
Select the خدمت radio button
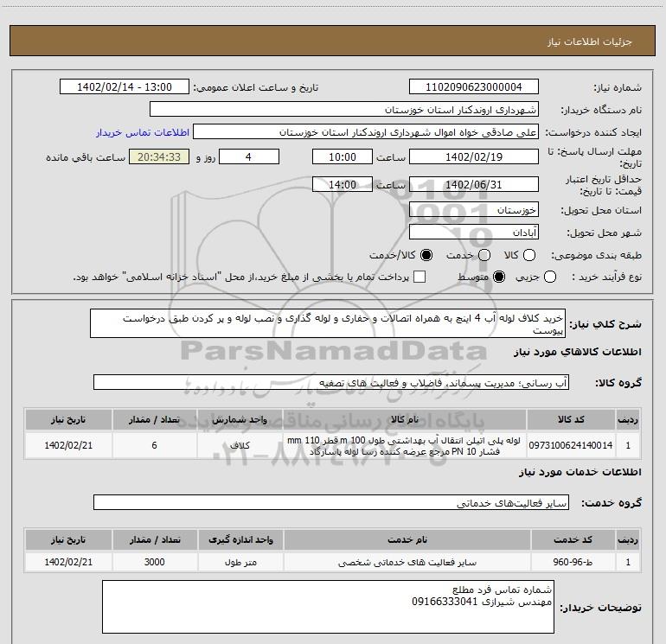point(484,255)
